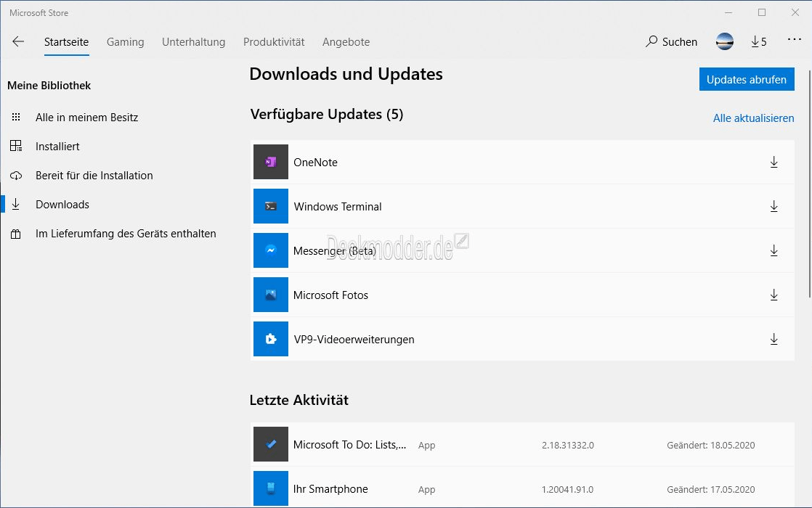812x508 pixels.
Task: Minimize the Microsoft Store window
Action: click(x=728, y=12)
